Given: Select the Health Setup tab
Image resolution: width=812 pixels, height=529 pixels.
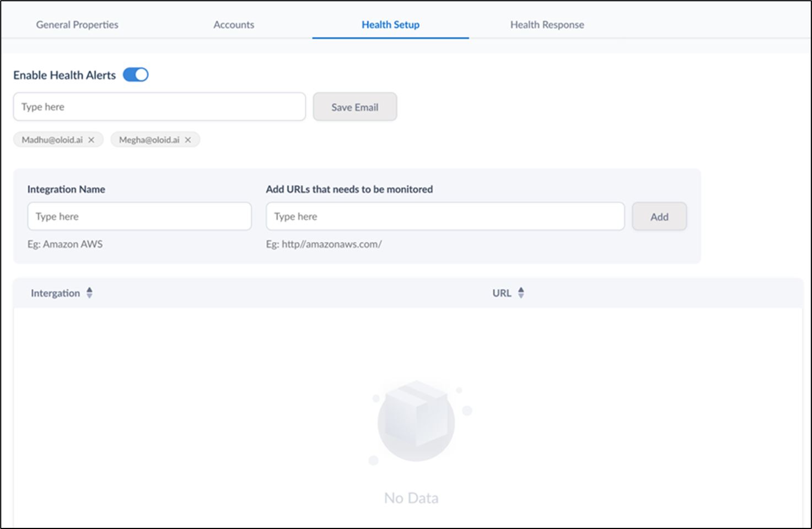Looking at the screenshot, I should (390, 25).
